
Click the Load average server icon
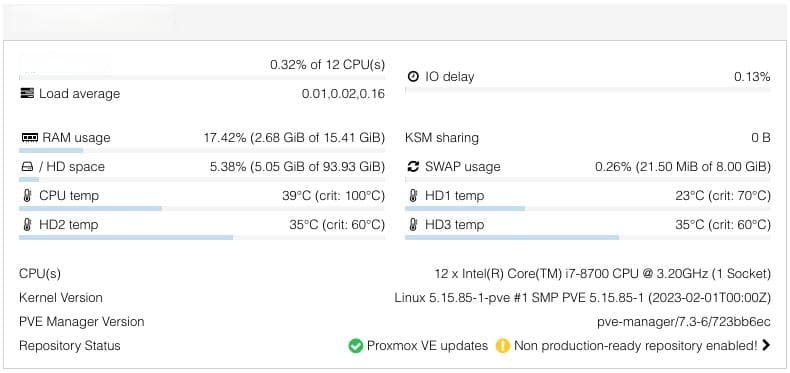pyautogui.click(x=27, y=93)
